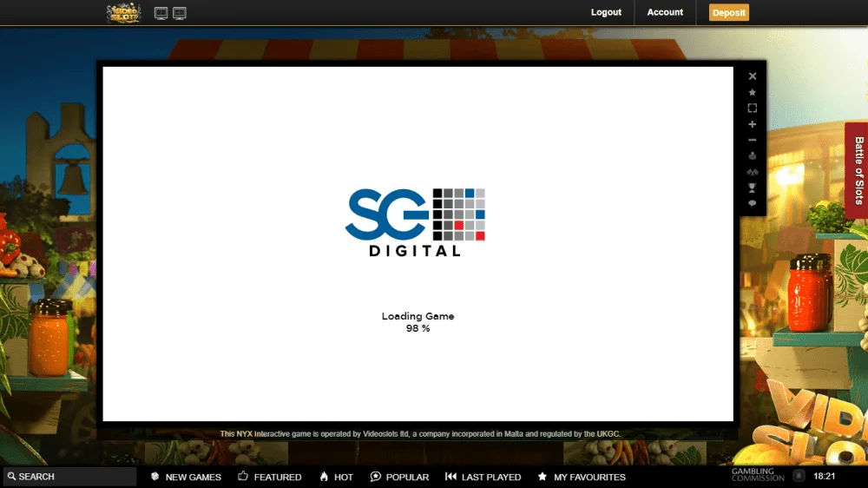The image size is (868, 488).
Task: Enlarge game window with plus icon
Action: 753,124
